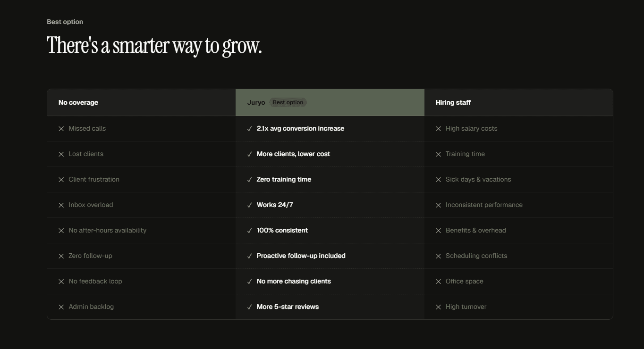
Task: Click the No feedback loop text
Action: coord(95,281)
